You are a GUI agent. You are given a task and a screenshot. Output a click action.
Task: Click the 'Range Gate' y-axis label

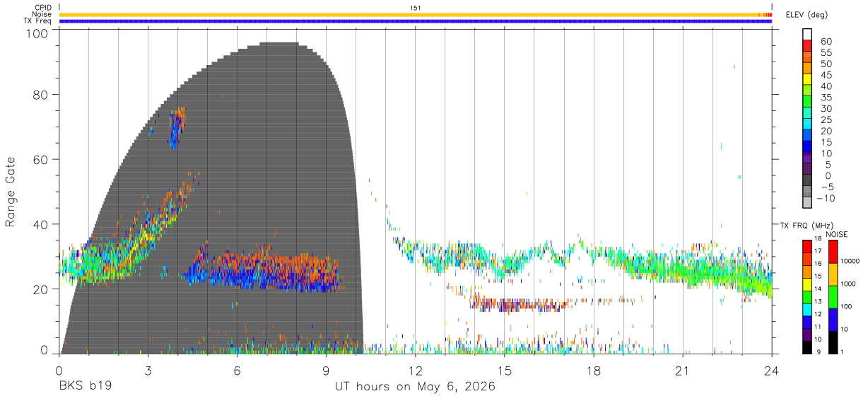pos(11,192)
